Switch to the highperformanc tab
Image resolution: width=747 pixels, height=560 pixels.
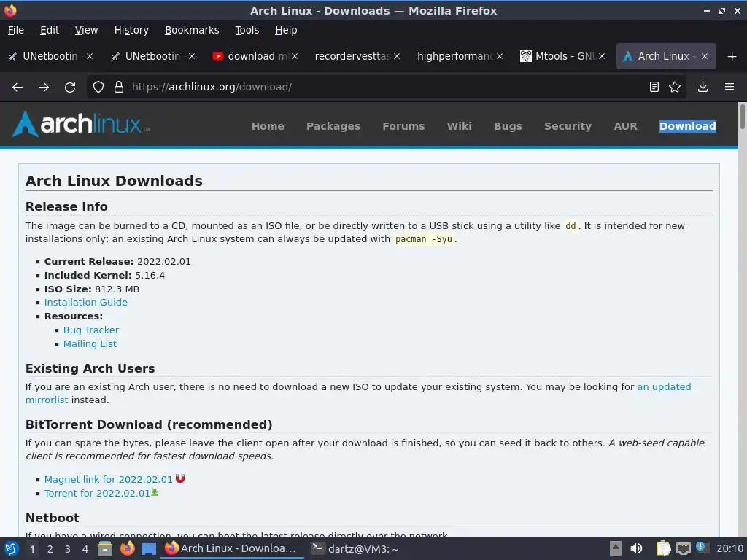tap(455, 56)
